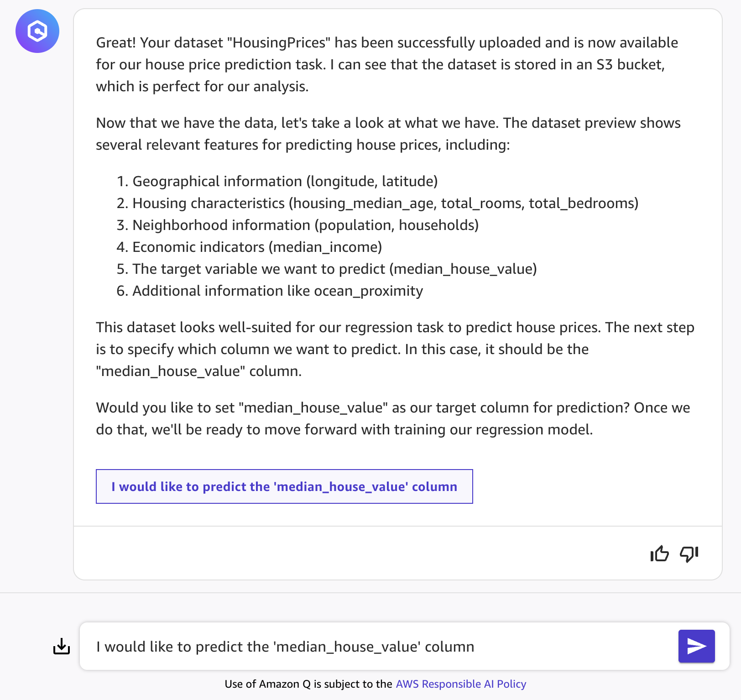This screenshot has width=741, height=700.
Task: Mark the response with thumbs down
Action: tap(689, 554)
